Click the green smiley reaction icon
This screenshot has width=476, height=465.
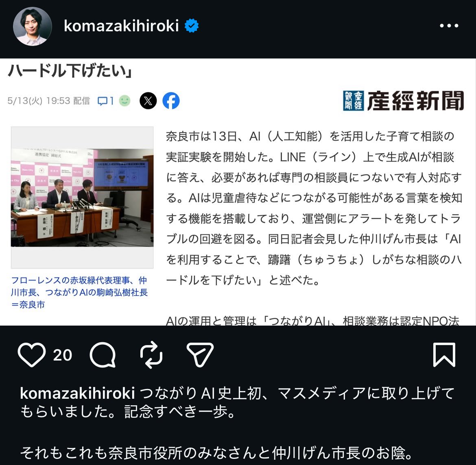tap(124, 101)
